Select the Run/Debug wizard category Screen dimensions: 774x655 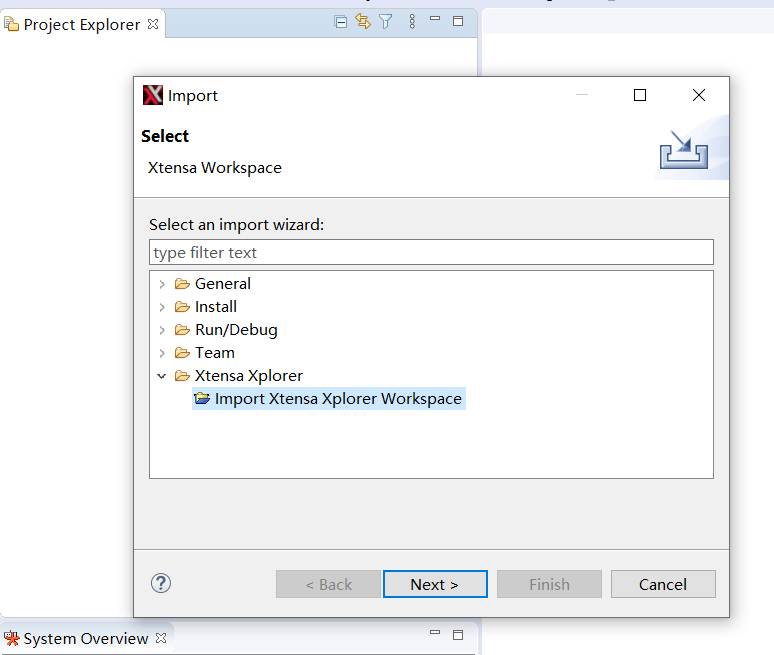coord(236,330)
